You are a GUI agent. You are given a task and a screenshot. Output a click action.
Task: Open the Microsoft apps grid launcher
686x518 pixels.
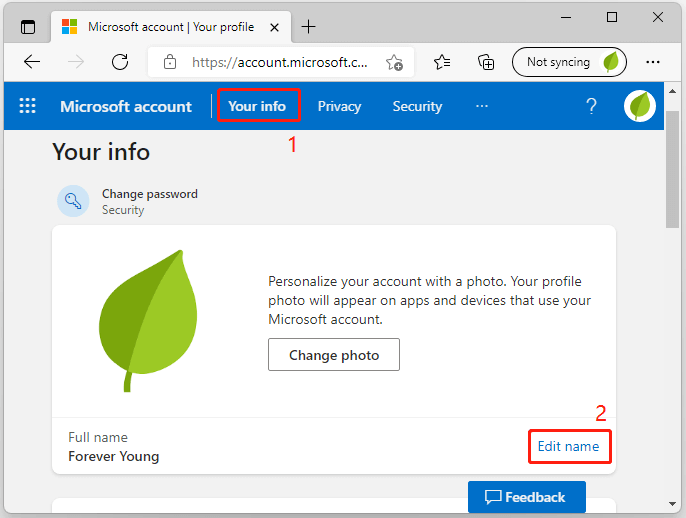[x=28, y=106]
